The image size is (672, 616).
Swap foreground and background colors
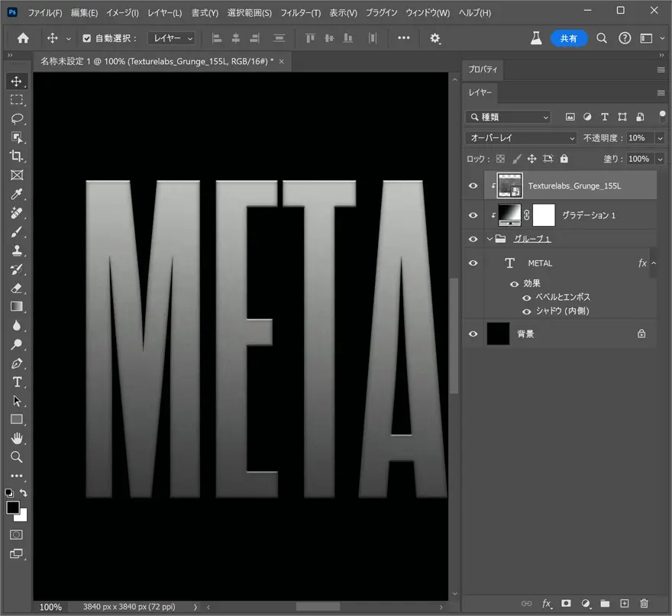[24, 493]
